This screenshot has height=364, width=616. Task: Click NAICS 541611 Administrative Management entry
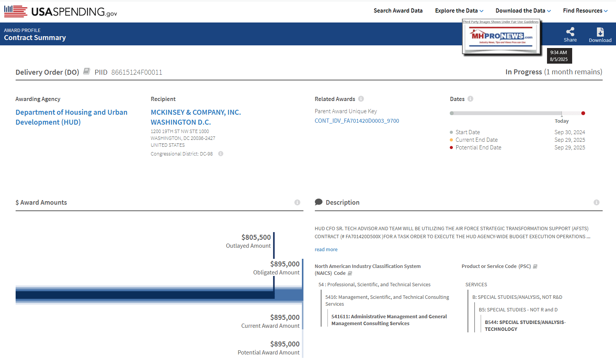pos(389,320)
